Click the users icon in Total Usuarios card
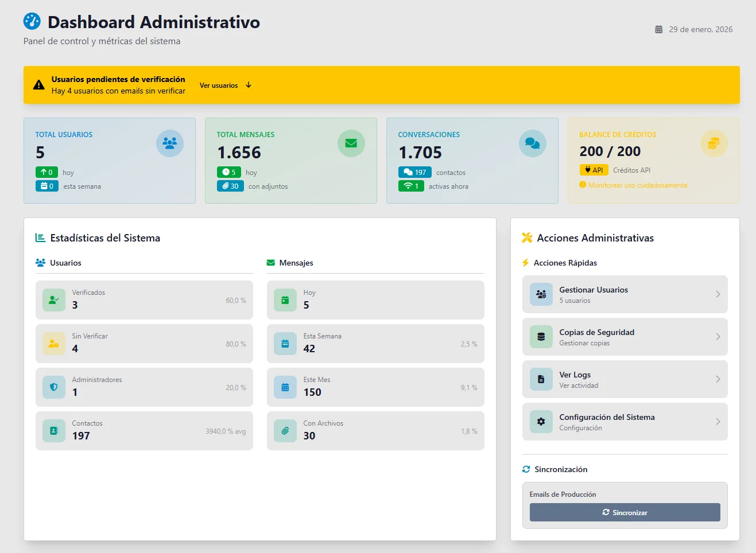The image size is (756, 553). (170, 143)
